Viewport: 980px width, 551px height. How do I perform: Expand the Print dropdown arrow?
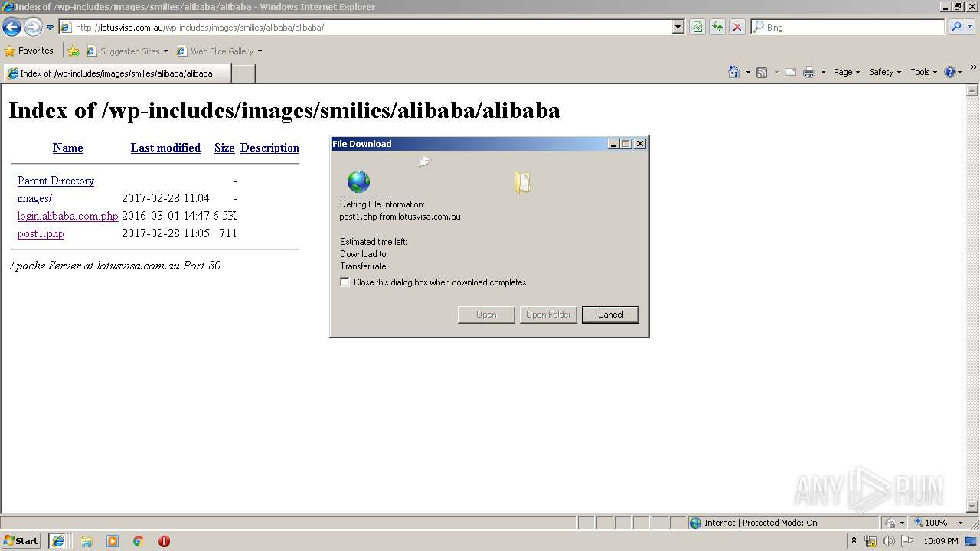(x=823, y=72)
